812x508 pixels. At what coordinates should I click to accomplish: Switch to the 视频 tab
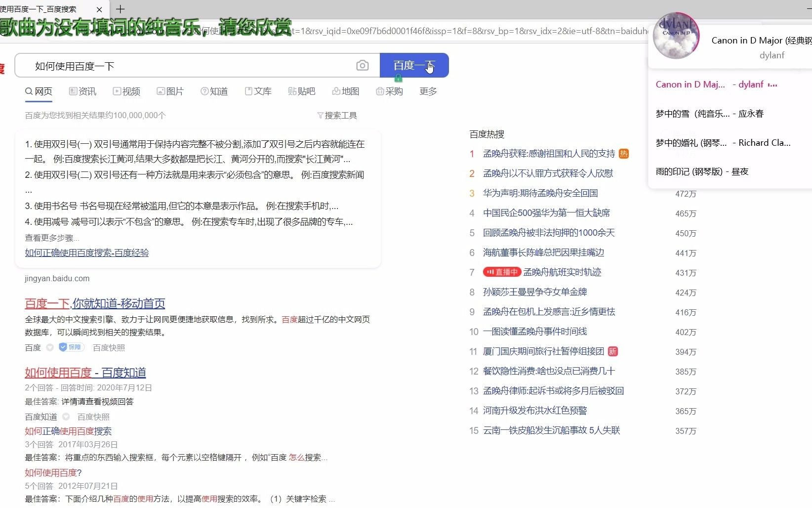[x=126, y=91]
